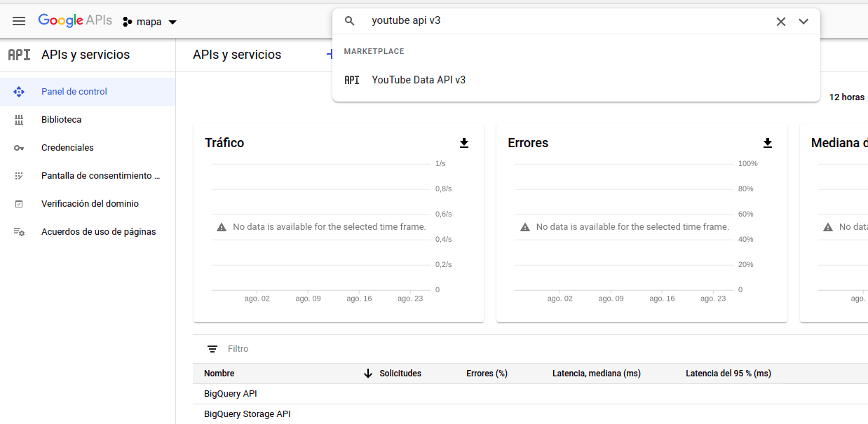
Task: Expand the search box chevron
Action: [803, 22]
